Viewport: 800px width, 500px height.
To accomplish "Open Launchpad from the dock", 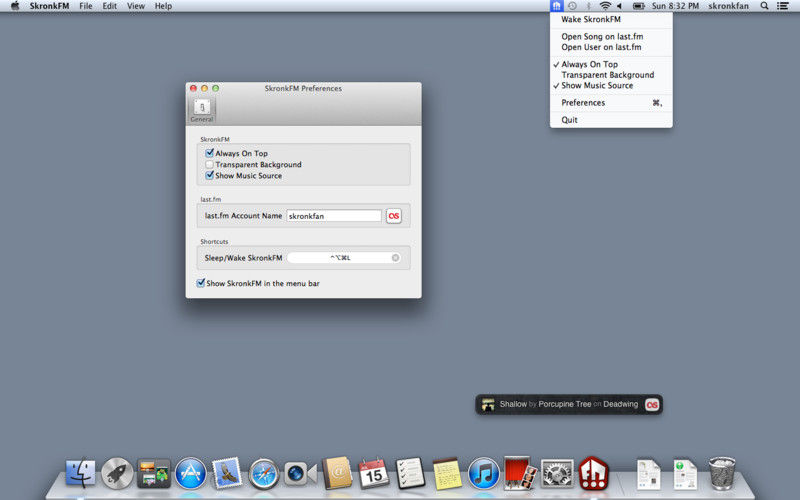I will click(117, 473).
